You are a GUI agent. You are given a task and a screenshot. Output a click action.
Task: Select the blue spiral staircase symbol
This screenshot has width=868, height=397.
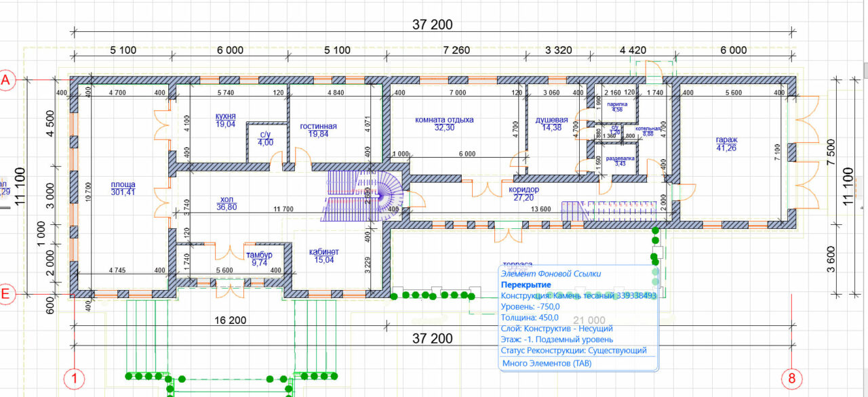[387, 194]
